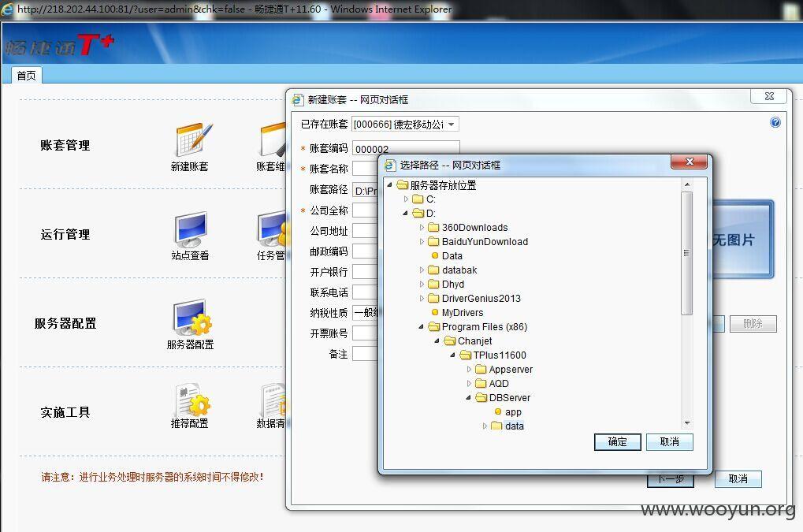This screenshot has height=532, width=803.
Task: Switch to the 首页 tab
Action: (x=26, y=76)
